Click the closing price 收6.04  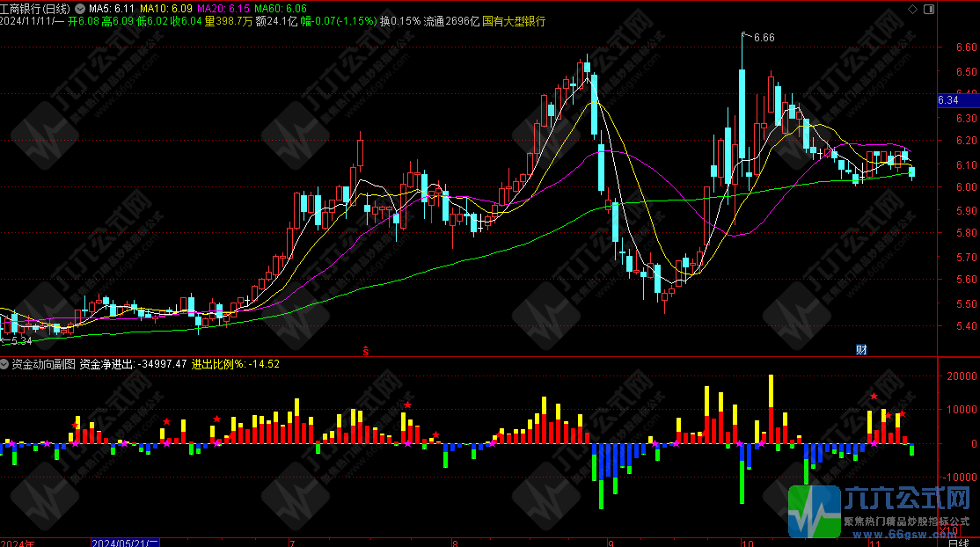click(x=186, y=21)
